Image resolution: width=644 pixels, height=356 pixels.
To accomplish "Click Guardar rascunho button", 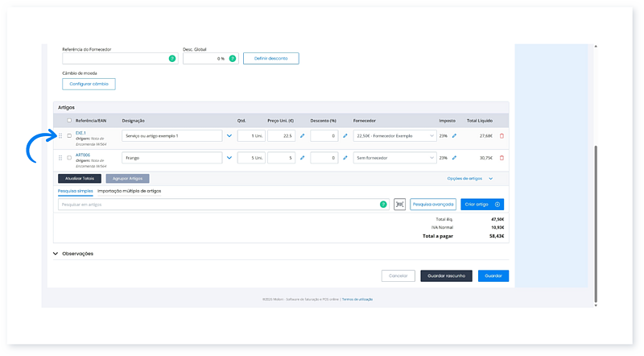I will point(447,275).
